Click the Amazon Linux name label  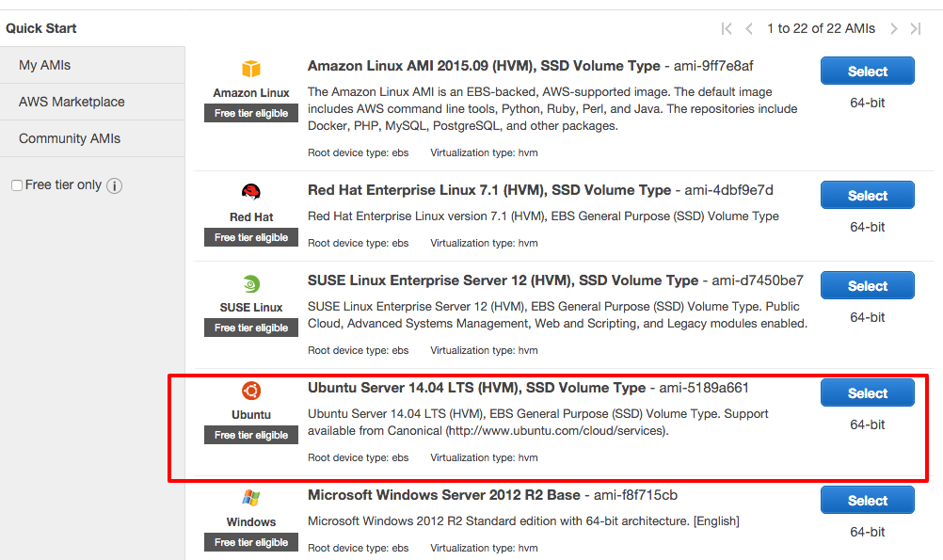pos(250,92)
